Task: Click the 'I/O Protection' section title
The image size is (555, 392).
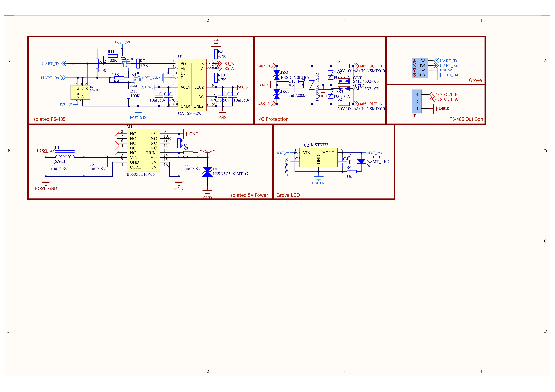Action: pyautogui.click(x=272, y=119)
